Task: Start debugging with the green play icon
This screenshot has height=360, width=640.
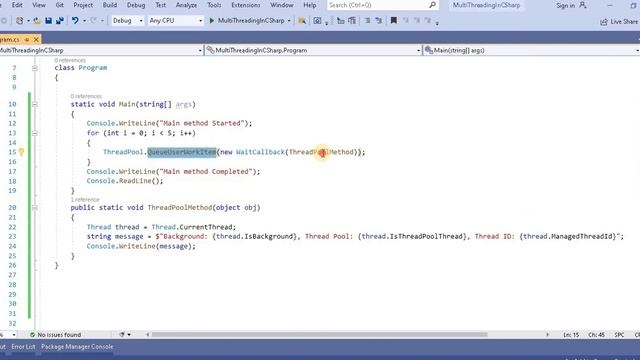Action: point(212,20)
